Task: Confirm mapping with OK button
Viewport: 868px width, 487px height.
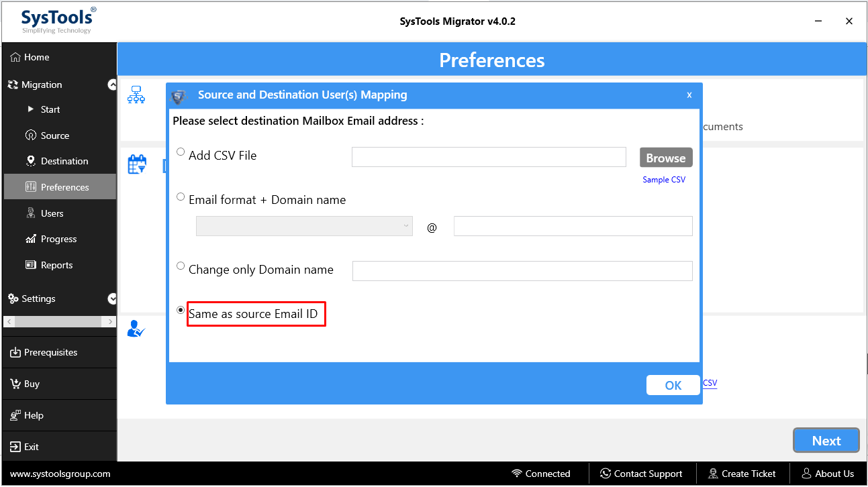Action: (x=673, y=385)
